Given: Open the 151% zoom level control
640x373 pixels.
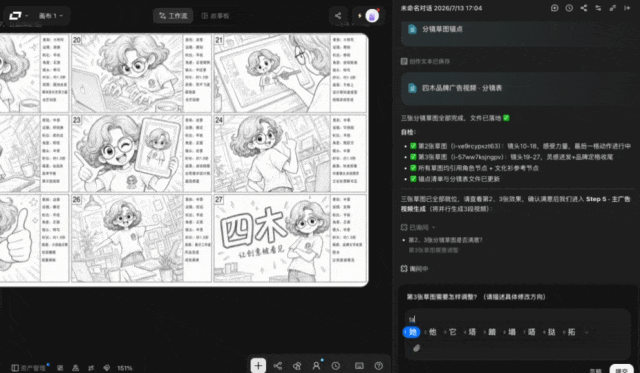Looking at the screenshot, I should pos(124,368).
